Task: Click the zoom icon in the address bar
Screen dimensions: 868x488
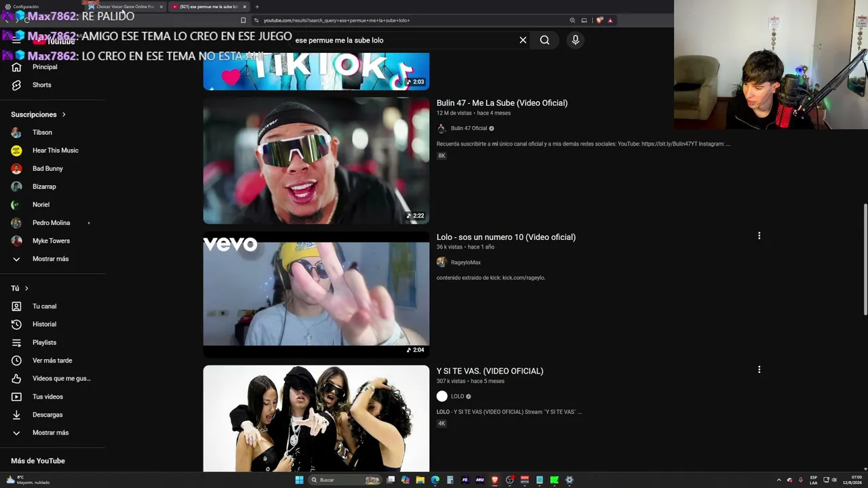Action: click(572, 20)
